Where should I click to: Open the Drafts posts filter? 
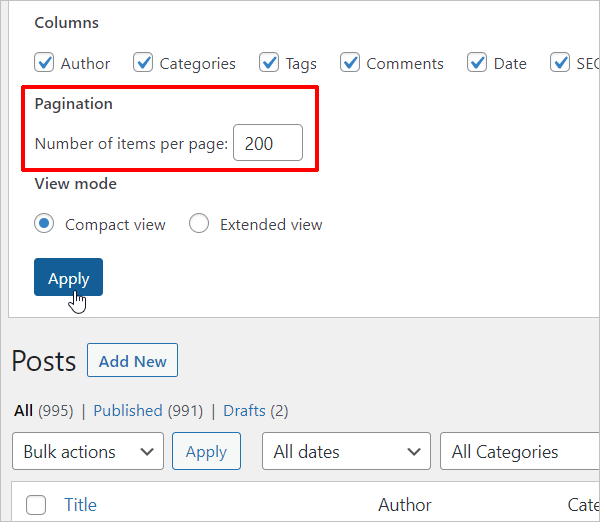244,410
